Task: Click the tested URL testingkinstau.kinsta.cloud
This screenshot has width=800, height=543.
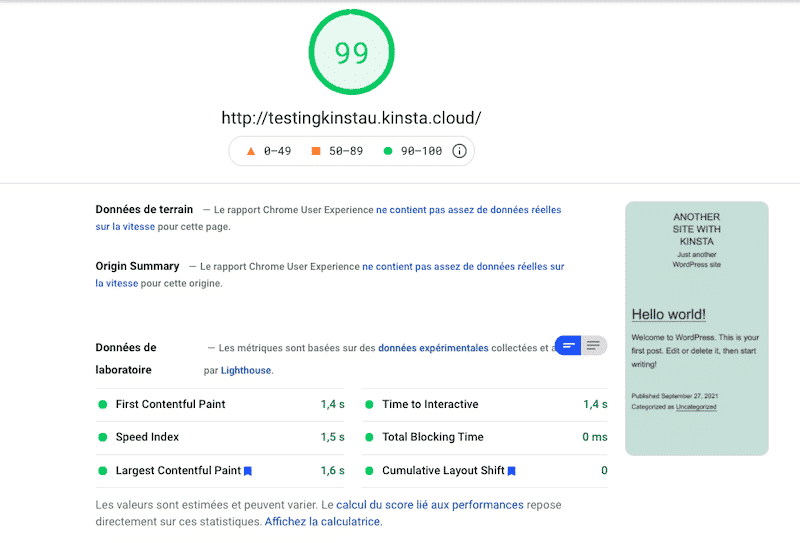Action: click(x=351, y=118)
